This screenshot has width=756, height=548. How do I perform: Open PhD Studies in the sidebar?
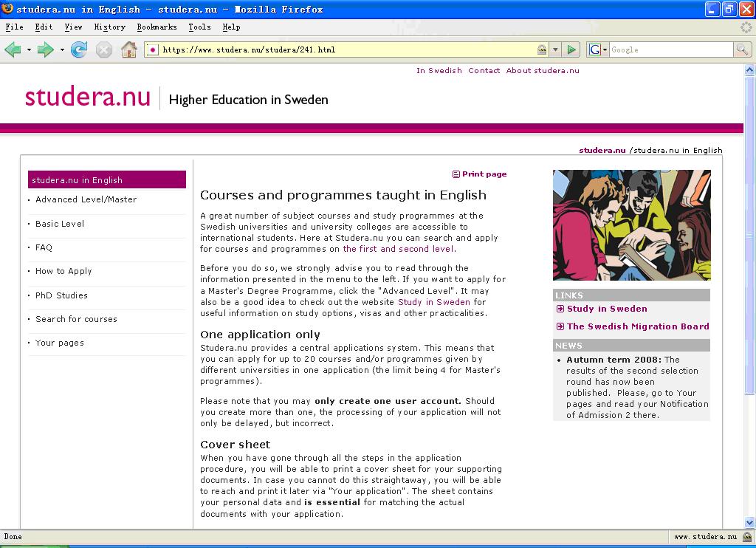[62, 295]
